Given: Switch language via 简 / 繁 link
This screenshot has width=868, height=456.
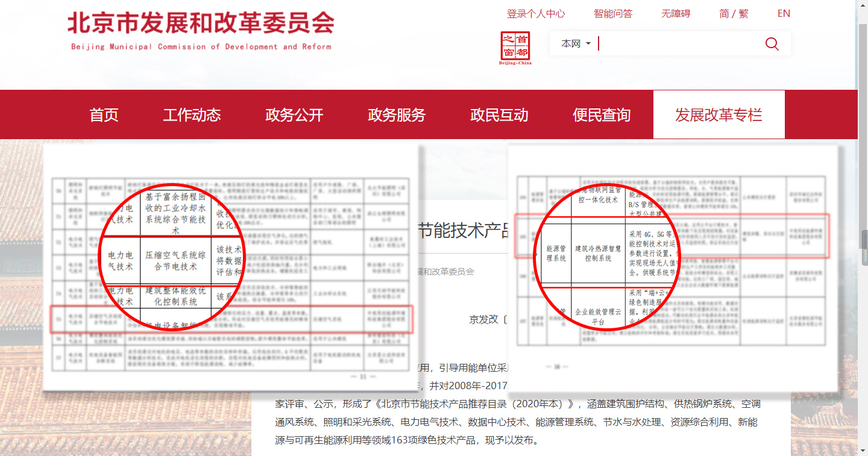Looking at the screenshot, I should pyautogui.click(x=734, y=13).
